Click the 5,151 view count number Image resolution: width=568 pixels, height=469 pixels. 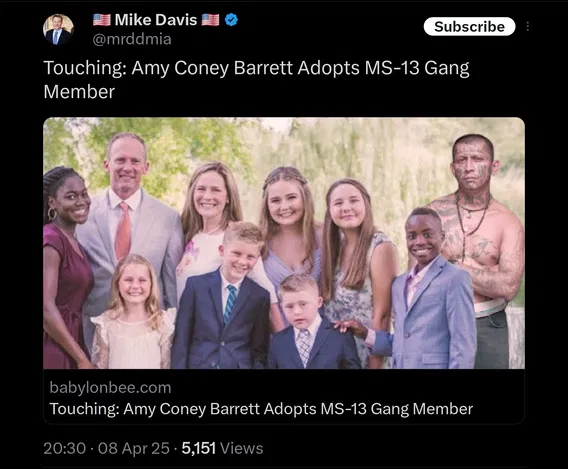pyautogui.click(x=199, y=448)
